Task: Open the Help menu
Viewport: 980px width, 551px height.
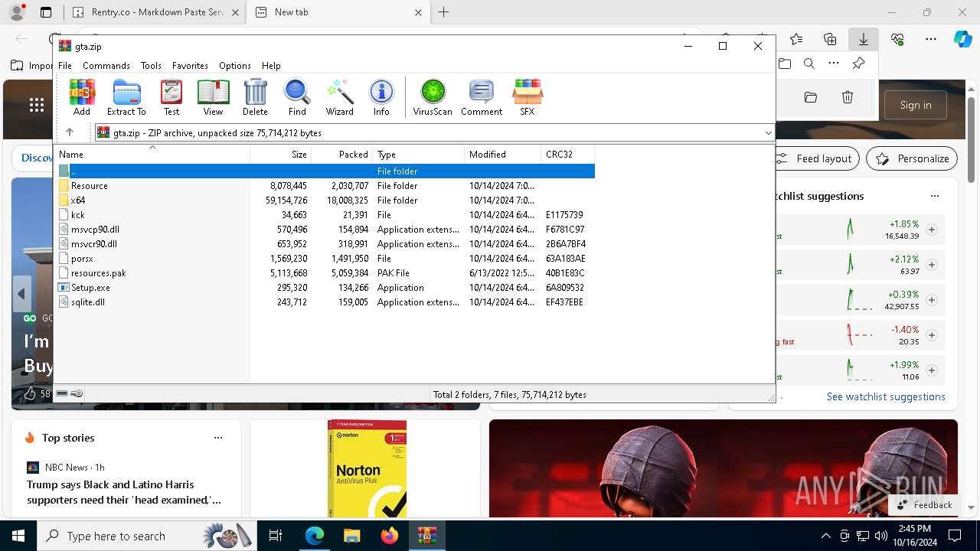Action: 271,66
